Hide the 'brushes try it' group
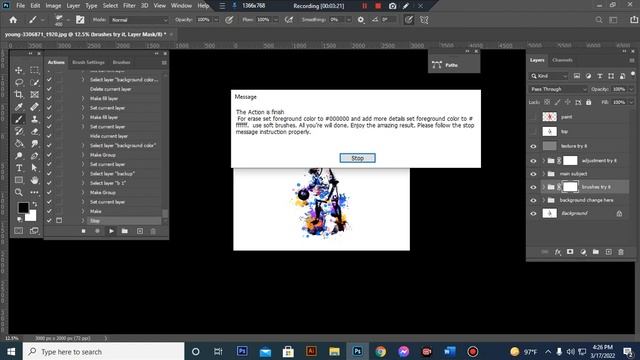The image size is (640, 360). tap(533, 187)
